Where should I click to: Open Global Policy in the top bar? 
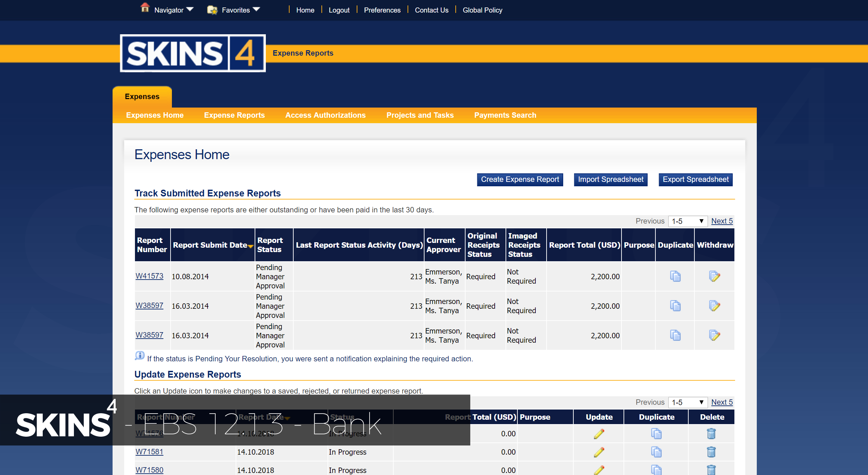(482, 10)
